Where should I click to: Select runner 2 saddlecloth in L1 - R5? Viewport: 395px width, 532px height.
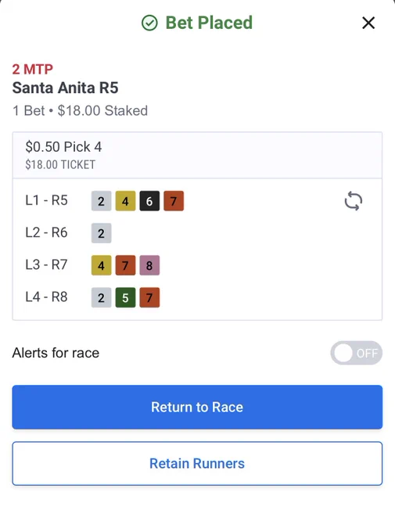click(101, 201)
